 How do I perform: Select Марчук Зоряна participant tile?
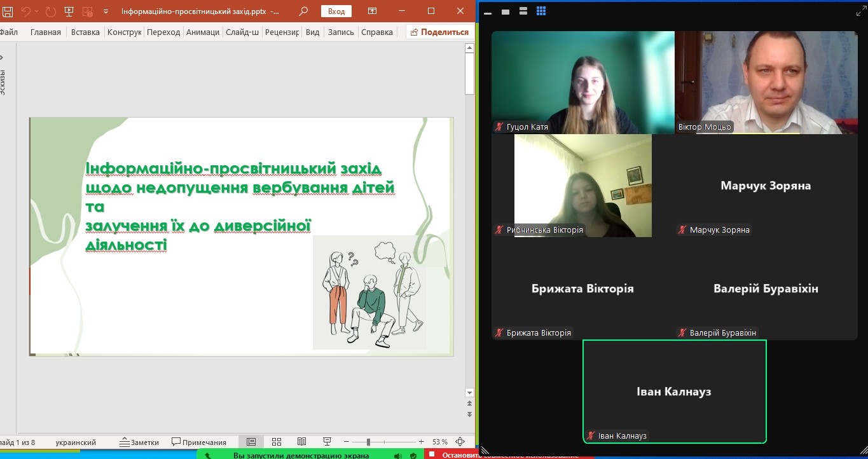coord(766,186)
